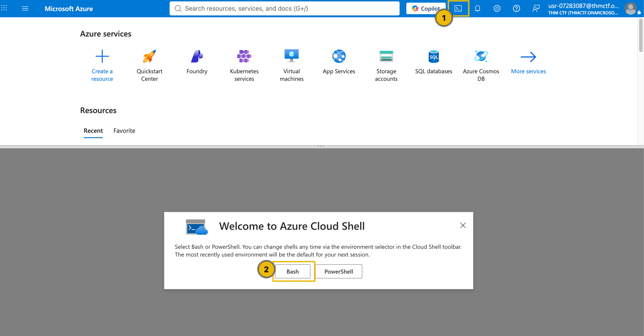Open Azure Cosmos DB icon
Viewport: 644px width, 336px height.
coord(481,56)
